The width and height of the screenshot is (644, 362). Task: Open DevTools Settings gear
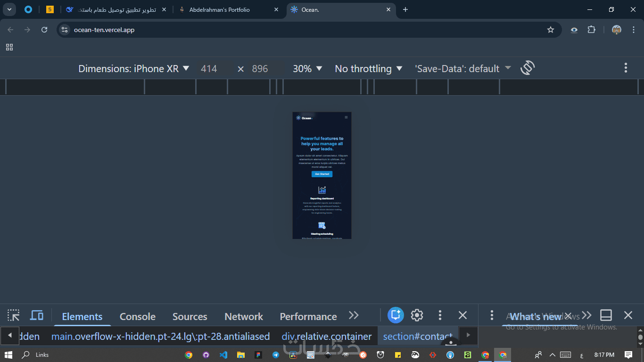417,315
